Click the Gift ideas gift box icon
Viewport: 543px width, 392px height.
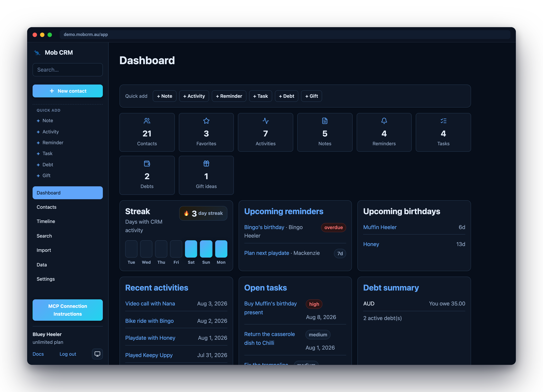point(206,164)
